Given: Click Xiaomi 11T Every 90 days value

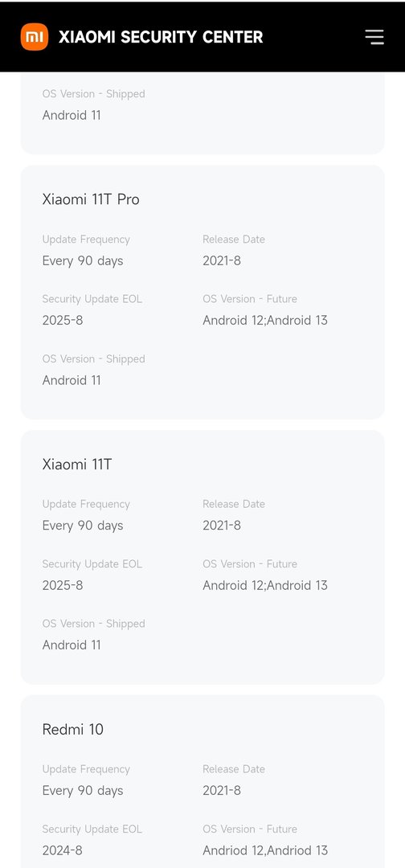Looking at the screenshot, I should 83,526.
